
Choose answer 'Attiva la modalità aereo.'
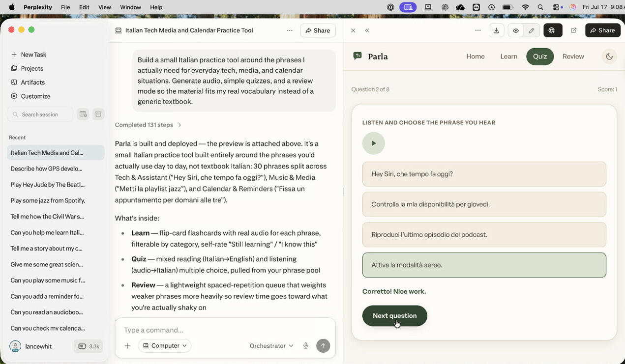(484, 265)
